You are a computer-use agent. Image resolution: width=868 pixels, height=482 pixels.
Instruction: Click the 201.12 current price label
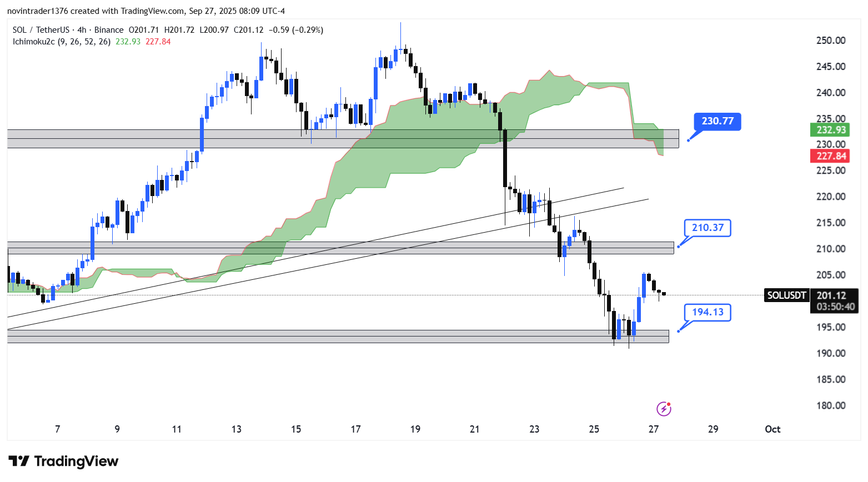[x=831, y=296]
